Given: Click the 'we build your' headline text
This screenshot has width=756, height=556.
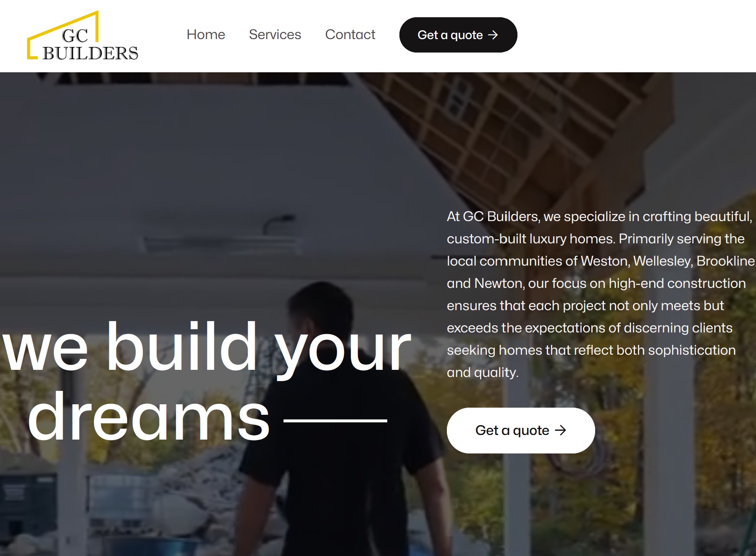Looking at the screenshot, I should [x=207, y=348].
